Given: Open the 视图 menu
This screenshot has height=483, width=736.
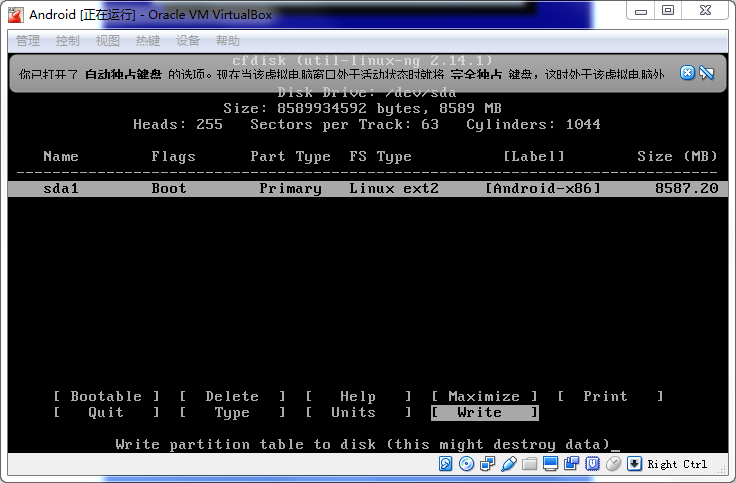Looking at the screenshot, I should coord(107,41).
